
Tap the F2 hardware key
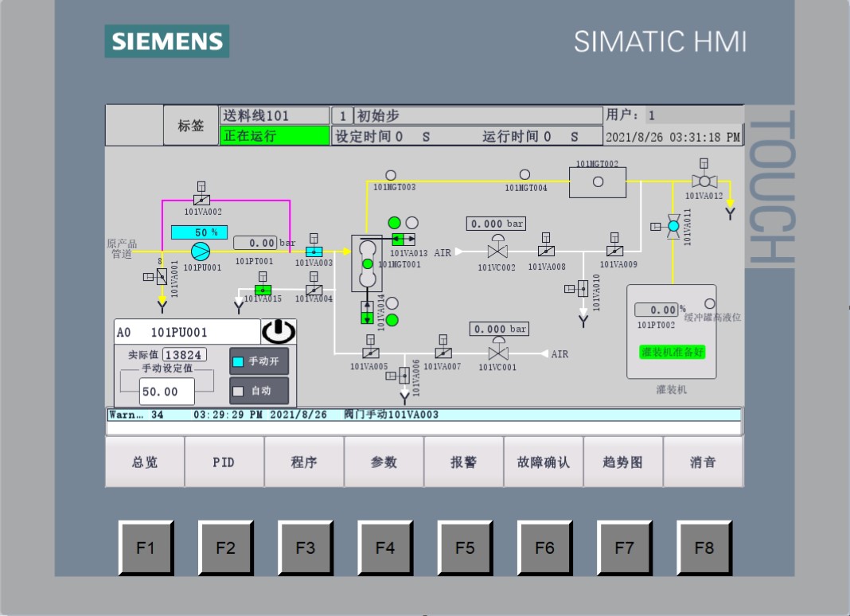(225, 548)
